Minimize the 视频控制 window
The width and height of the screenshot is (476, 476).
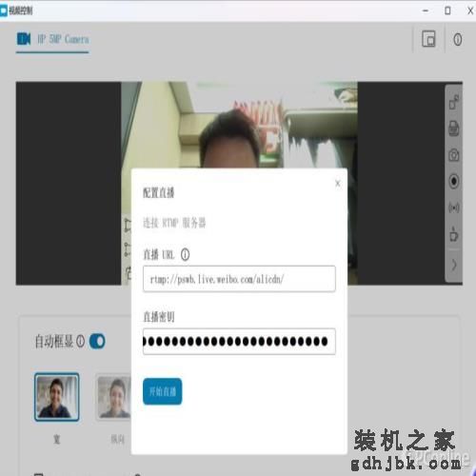coord(426,10)
